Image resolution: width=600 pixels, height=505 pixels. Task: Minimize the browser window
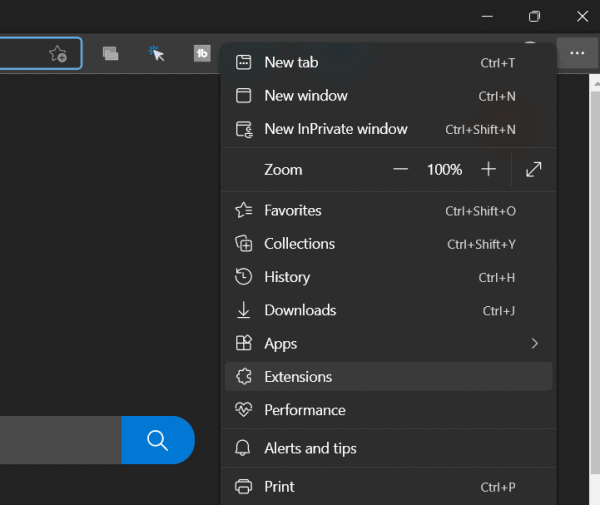[487, 16]
